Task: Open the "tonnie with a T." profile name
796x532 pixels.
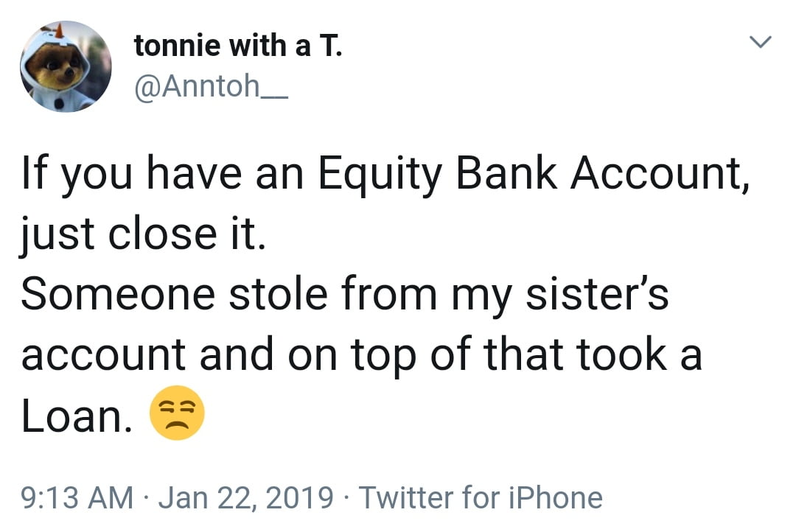Action: (x=238, y=48)
